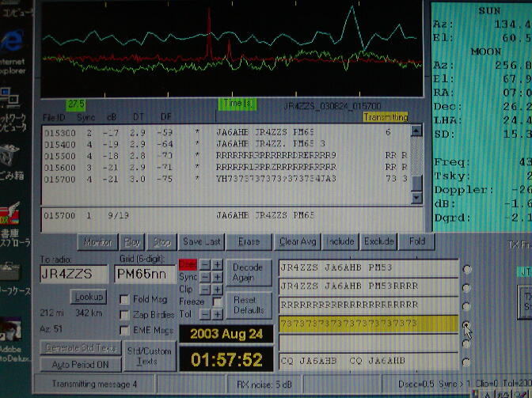This screenshot has width=532, height=398.
Task: Increase the Sync value with plus button
Action: coord(217,277)
